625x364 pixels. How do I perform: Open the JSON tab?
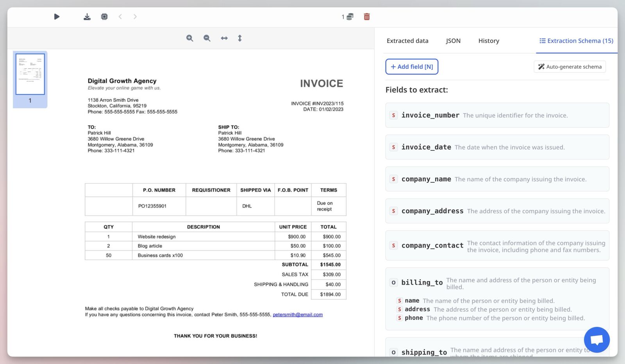point(453,41)
